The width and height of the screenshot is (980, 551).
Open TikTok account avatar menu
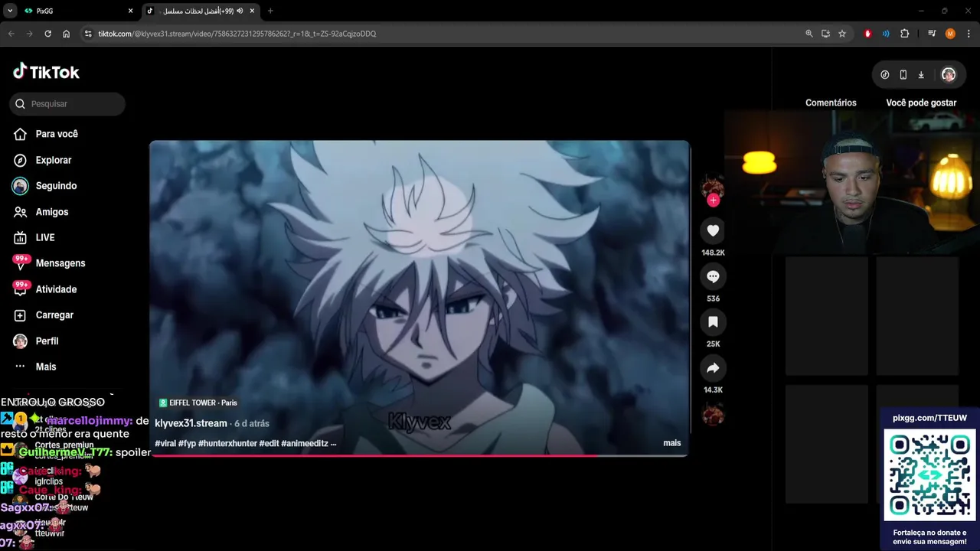[x=948, y=74]
